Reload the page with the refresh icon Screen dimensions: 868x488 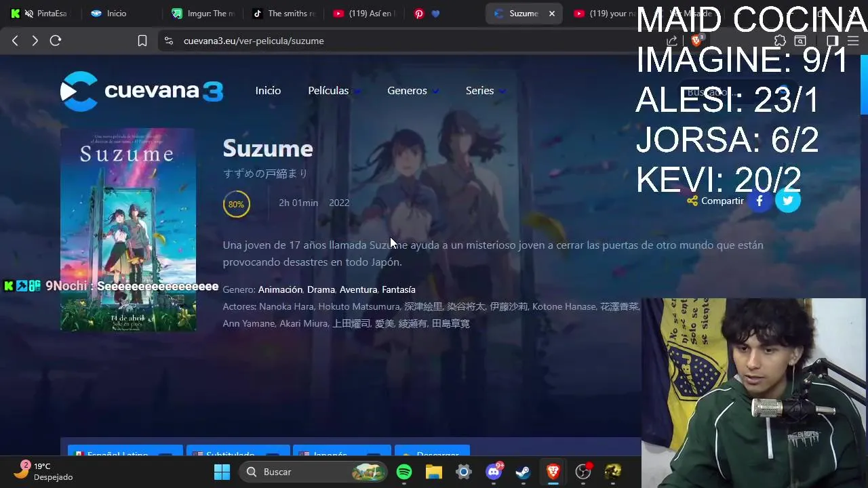56,41
